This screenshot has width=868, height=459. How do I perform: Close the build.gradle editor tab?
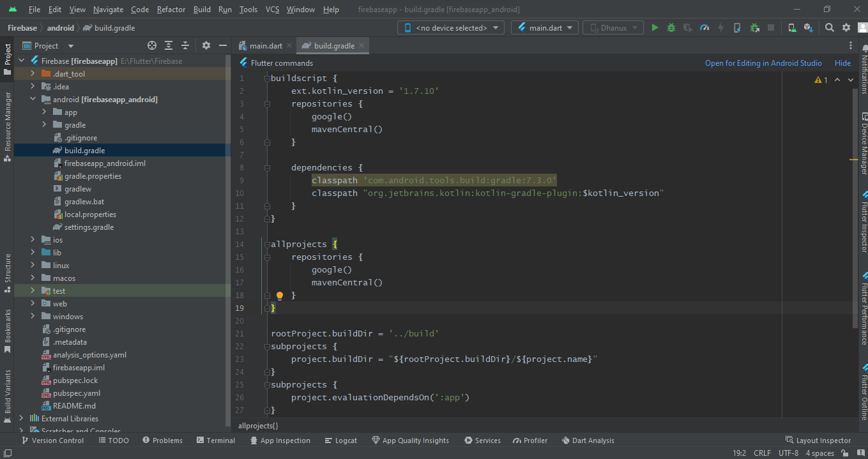point(362,46)
